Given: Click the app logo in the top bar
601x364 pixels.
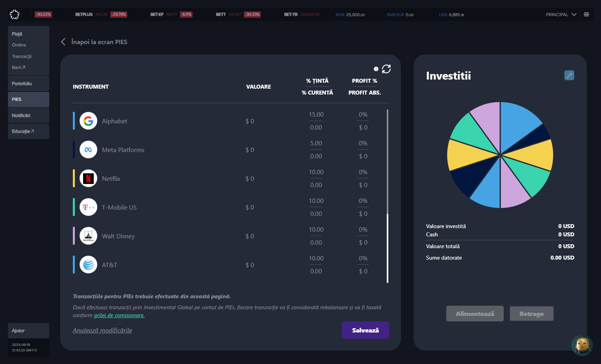Looking at the screenshot, I should pos(15,15).
